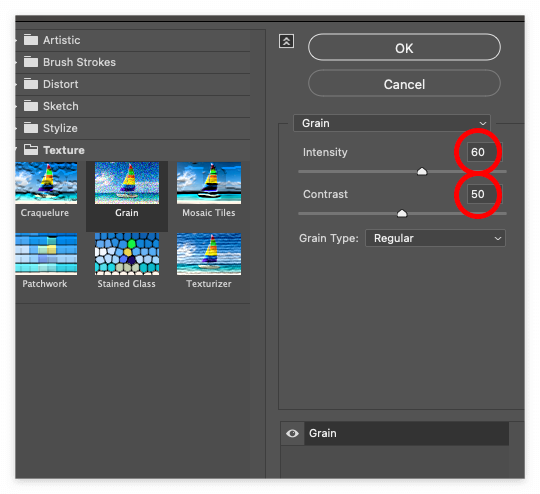Open the Grain Type dropdown set to Regular

click(435, 238)
